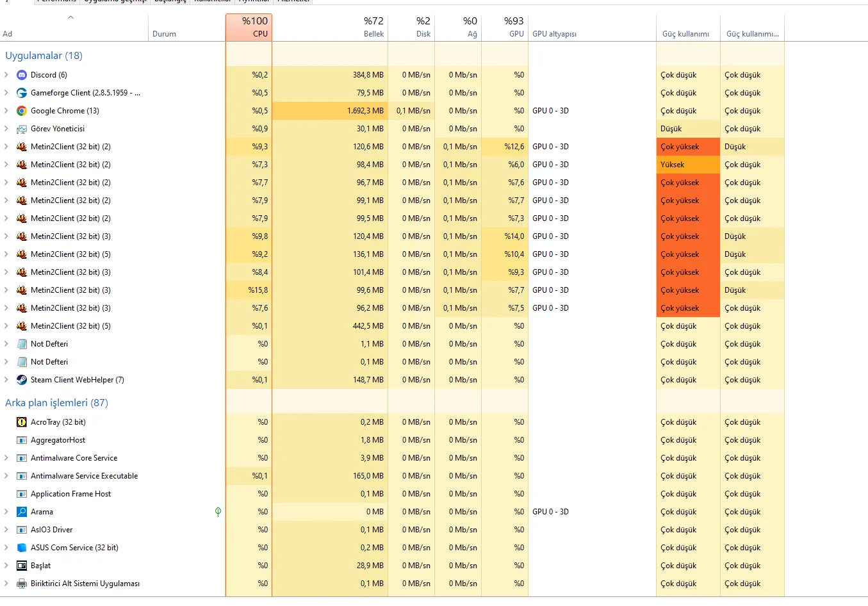
Task: Click the Arama search icon
Action: point(22,512)
